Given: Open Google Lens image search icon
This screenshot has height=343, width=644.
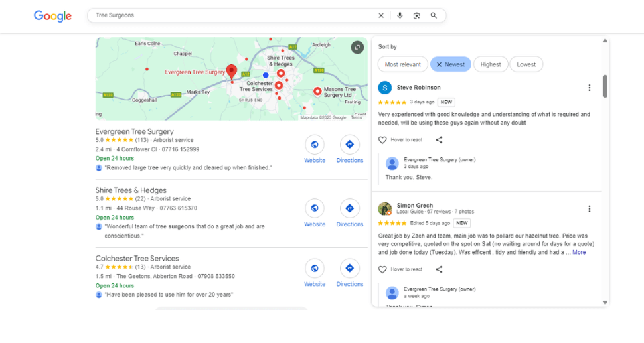Looking at the screenshot, I should coord(416,16).
